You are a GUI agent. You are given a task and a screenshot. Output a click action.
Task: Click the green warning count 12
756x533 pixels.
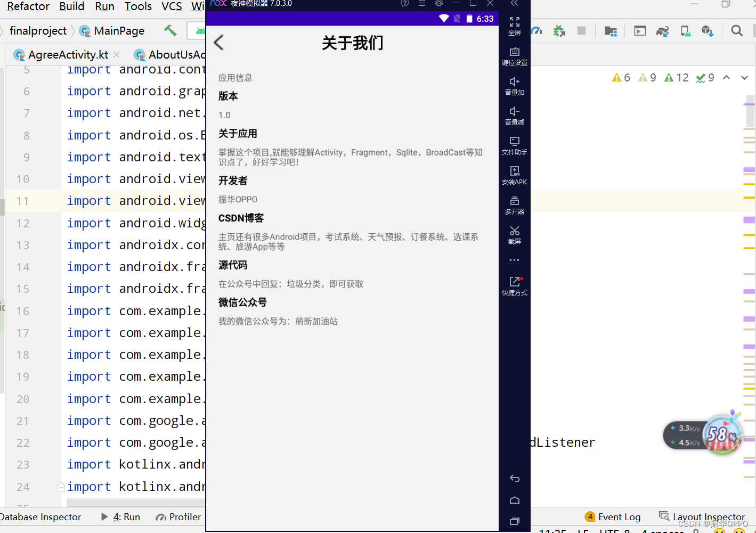(x=677, y=78)
